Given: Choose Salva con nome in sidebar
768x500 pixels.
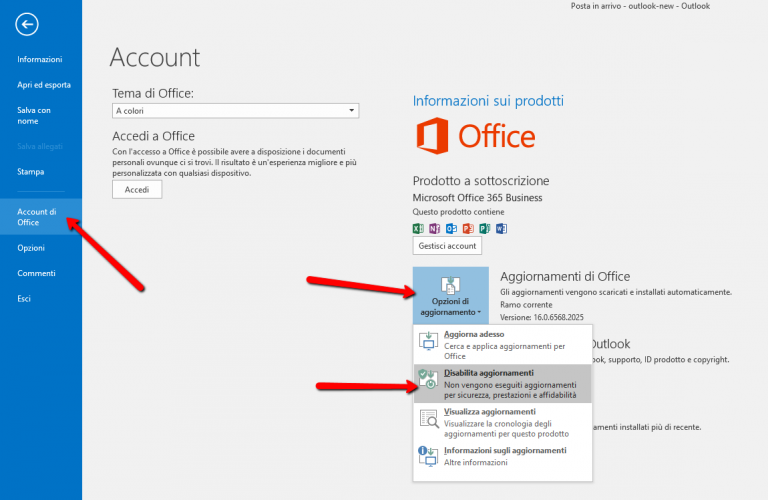Looking at the screenshot, I should 34,116.
